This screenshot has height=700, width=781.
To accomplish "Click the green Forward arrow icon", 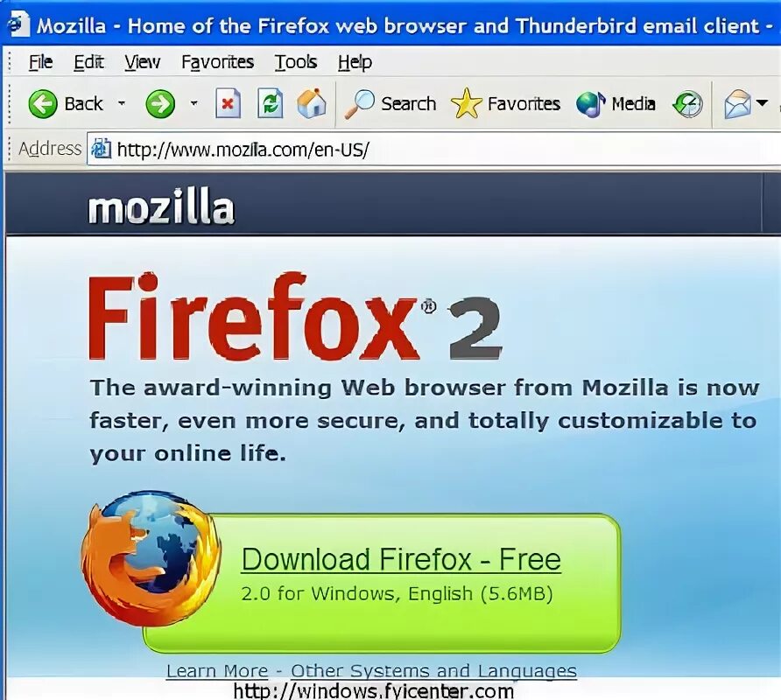I will pos(160,104).
